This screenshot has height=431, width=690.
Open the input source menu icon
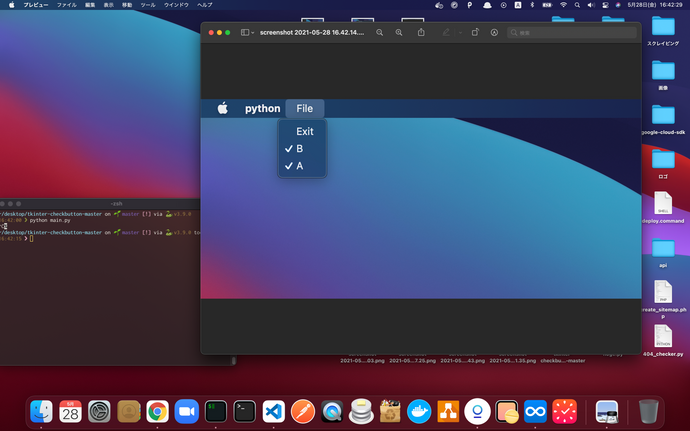click(518, 5)
